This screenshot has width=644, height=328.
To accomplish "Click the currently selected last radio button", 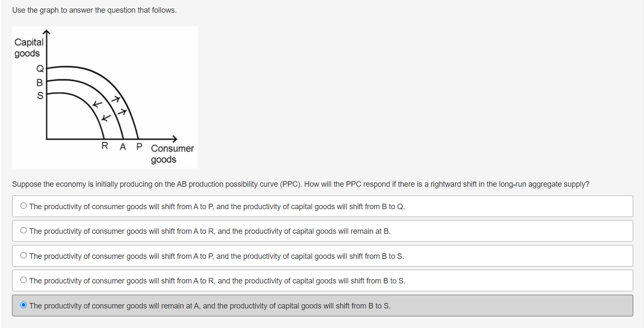I will [24, 304].
